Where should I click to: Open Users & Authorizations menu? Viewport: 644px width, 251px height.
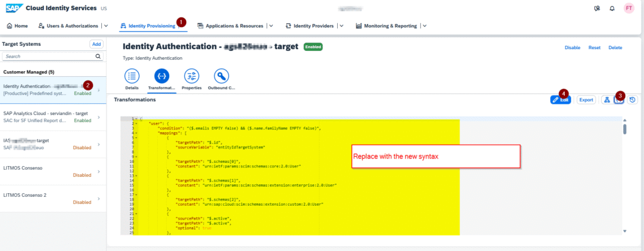tap(68, 25)
